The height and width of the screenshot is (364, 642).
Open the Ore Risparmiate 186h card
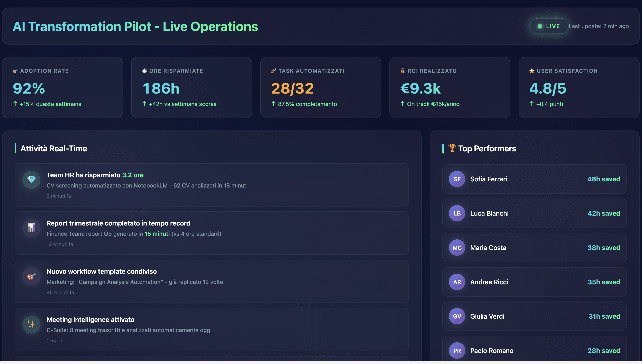(x=191, y=87)
